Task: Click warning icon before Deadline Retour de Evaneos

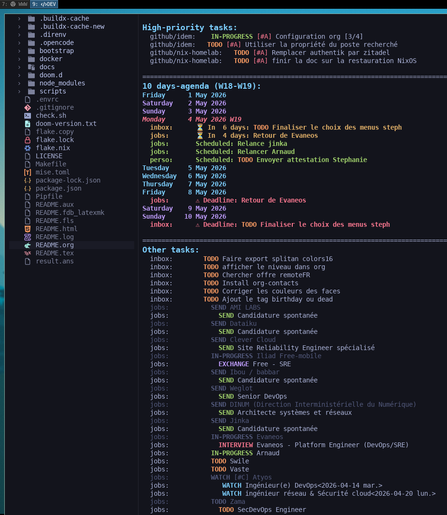Action: coord(198,201)
